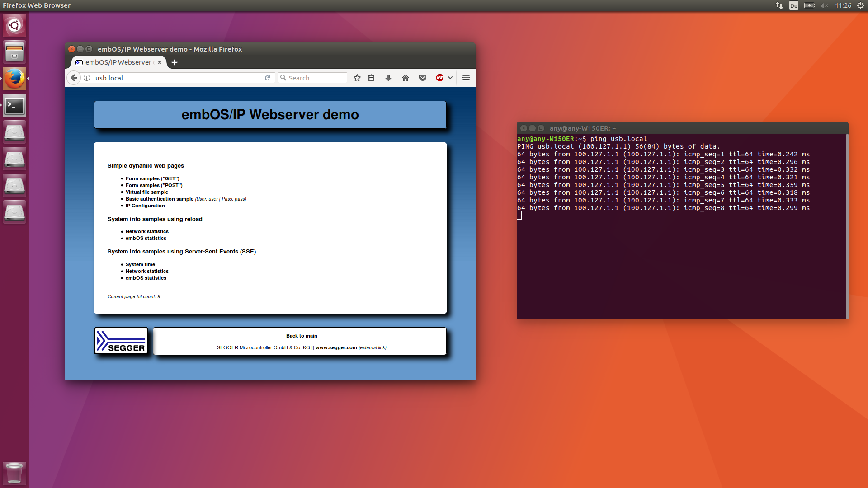Bookmark this page with the star icon

(x=357, y=78)
